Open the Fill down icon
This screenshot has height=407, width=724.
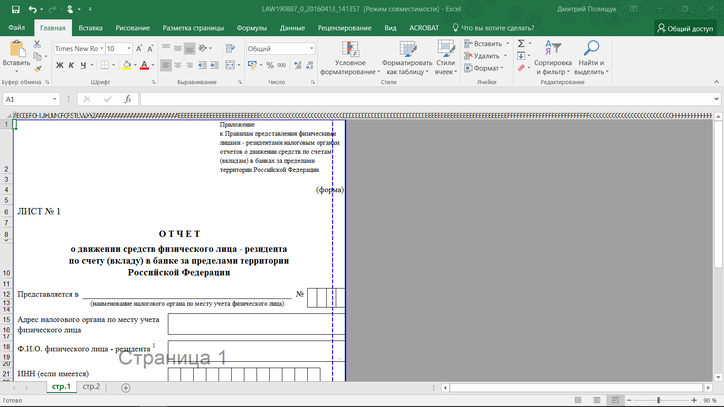pyautogui.click(x=521, y=56)
